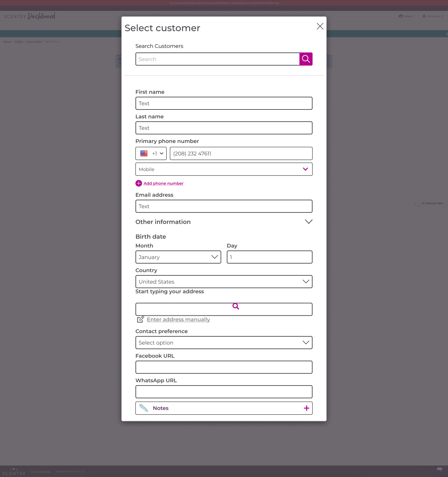Click the WhatsApp URL field
Image resolution: width=448 pixels, height=477 pixels.
tap(224, 392)
